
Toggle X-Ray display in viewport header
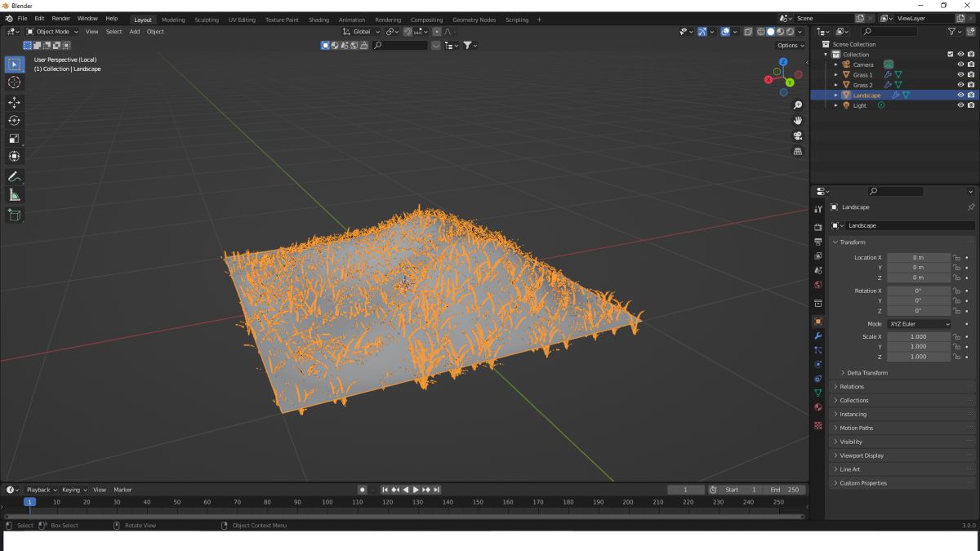(x=747, y=32)
